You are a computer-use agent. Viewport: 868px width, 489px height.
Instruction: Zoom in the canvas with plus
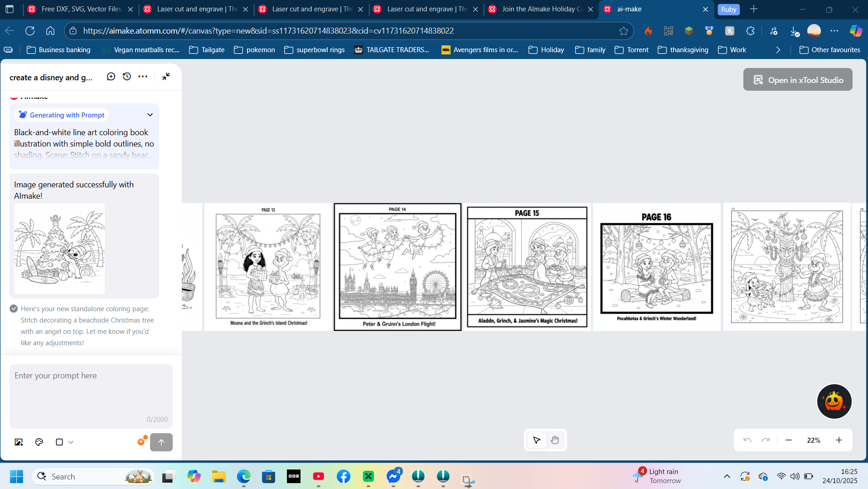(x=839, y=440)
